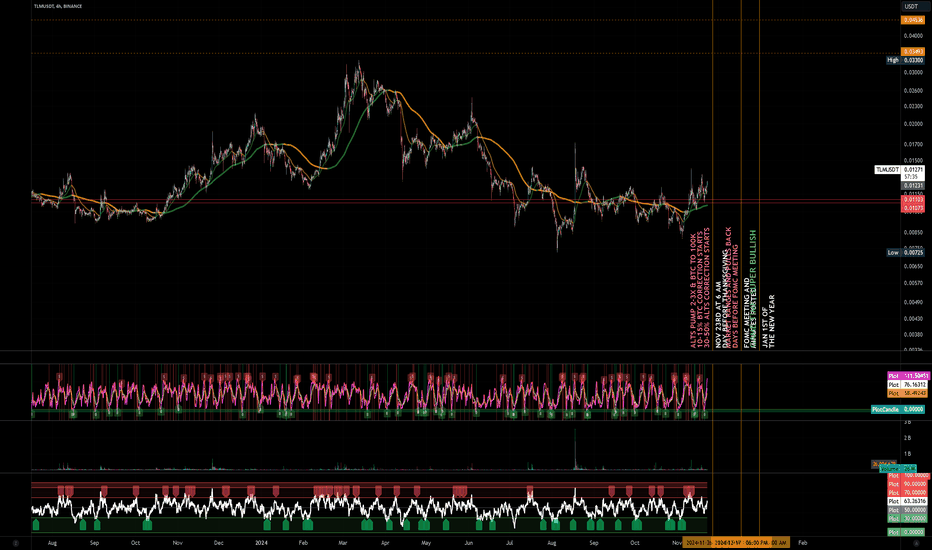Select the NOV 23RD AT 6 AM annotation
Image resolution: width=932 pixels, height=550 pixels.
pyautogui.click(x=718, y=315)
